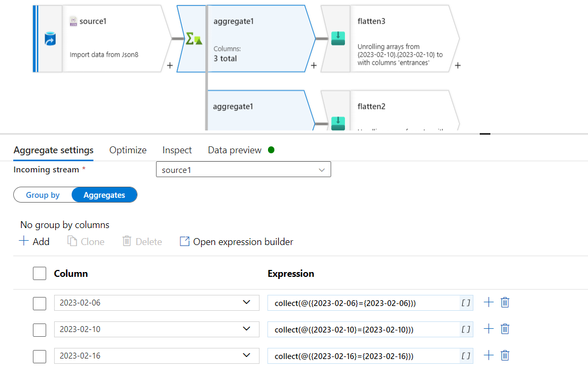This screenshot has width=588, height=367.
Task: Open expression builder for 2023-02-06 expression
Action: coord(465,303)
